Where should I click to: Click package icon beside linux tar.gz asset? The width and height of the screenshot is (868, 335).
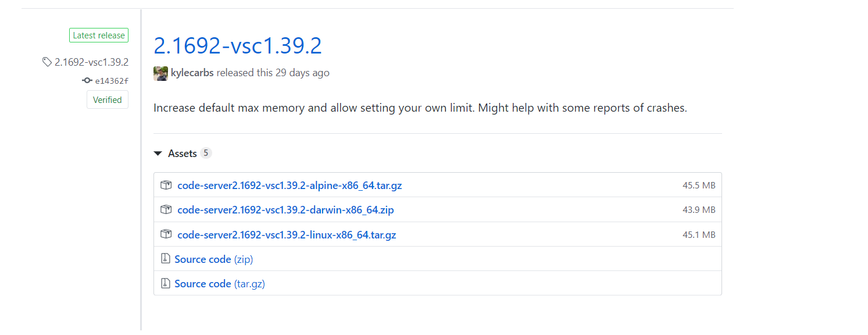coord(166,234)
